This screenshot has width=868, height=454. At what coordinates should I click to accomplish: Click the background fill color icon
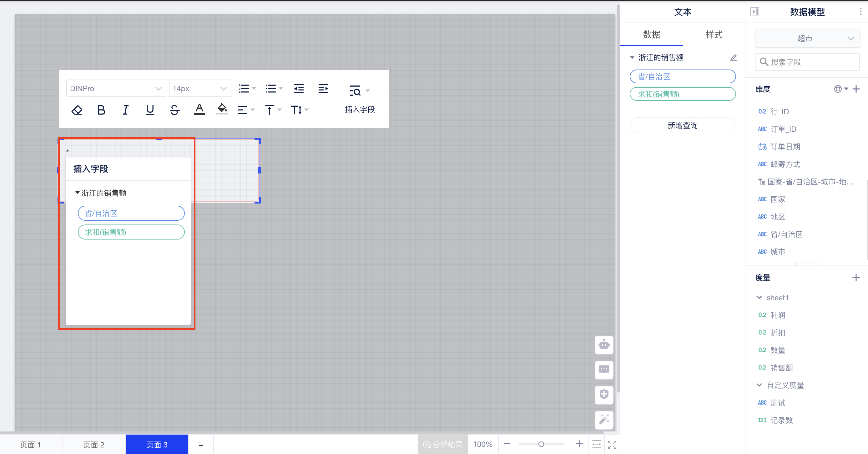click(222, 110)
